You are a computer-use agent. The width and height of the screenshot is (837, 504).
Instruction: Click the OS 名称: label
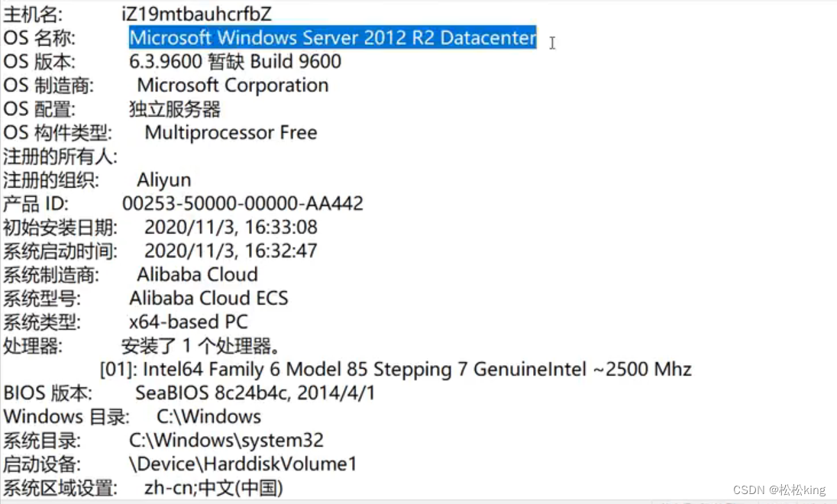click(40, 38)
